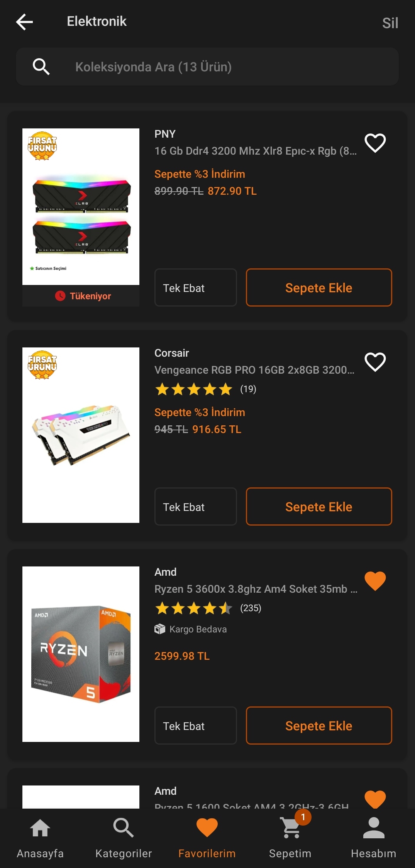This screenshot has width=415, height=868.
Task: Open Tek Ebat selector for Ryzen 3600x
Action: pyautogui.click(x=195, y=726)
